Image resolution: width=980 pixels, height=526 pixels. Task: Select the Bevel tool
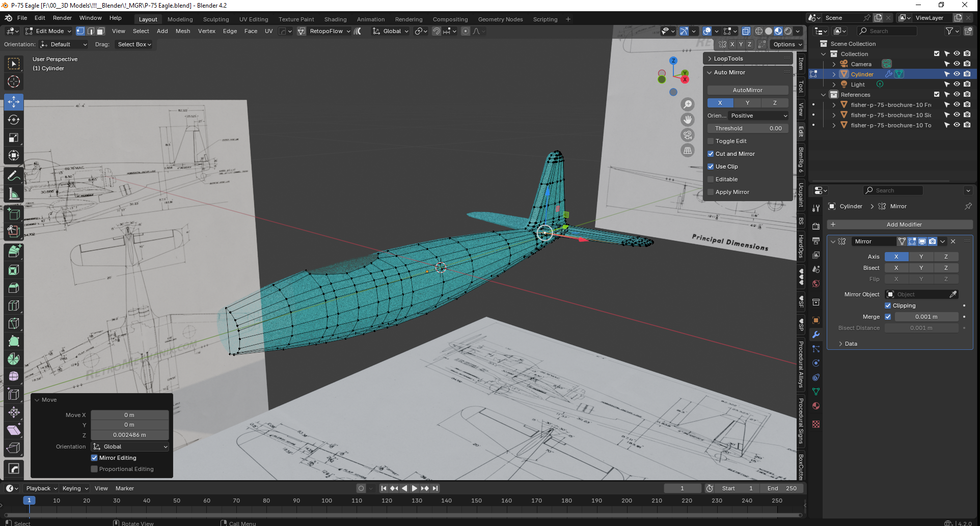[x=14, y=288]
